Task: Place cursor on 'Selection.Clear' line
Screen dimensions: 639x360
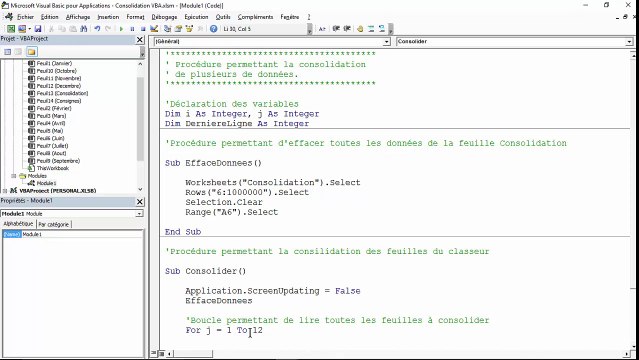Action: 224,202
